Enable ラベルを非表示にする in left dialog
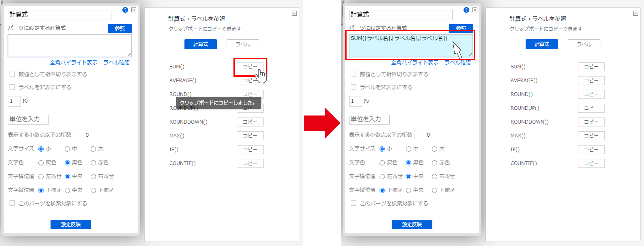Viewport: 644px width, 246px height. click(12, 87)
